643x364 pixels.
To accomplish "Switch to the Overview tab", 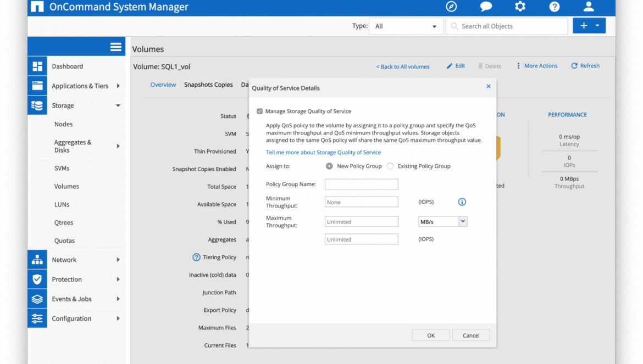I will click(x=163, y=85).
